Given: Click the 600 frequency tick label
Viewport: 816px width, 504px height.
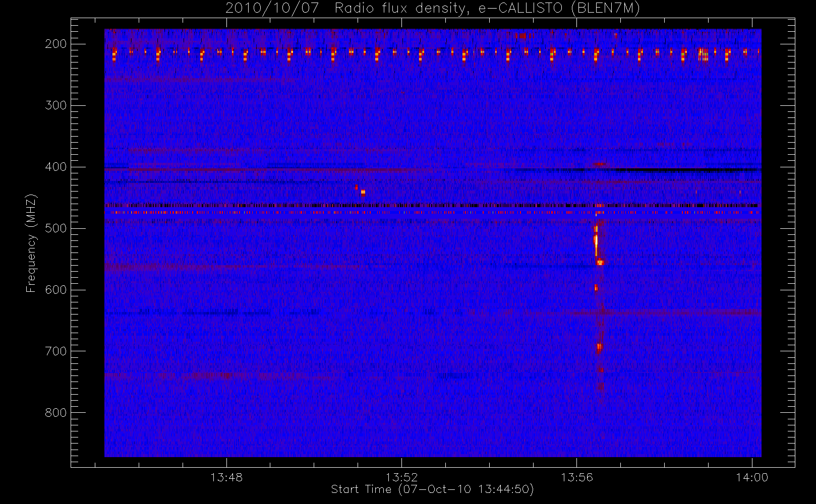Looking at the screenshot, I should point(55,290).
